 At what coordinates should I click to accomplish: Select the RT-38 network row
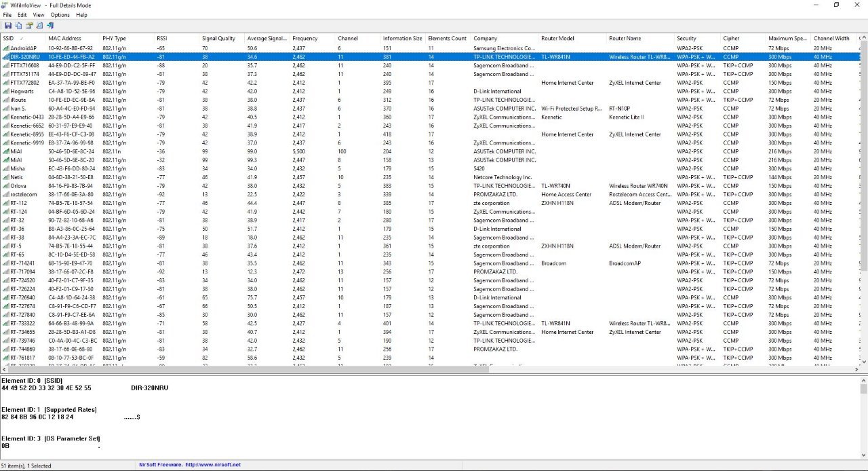[430, 238]
